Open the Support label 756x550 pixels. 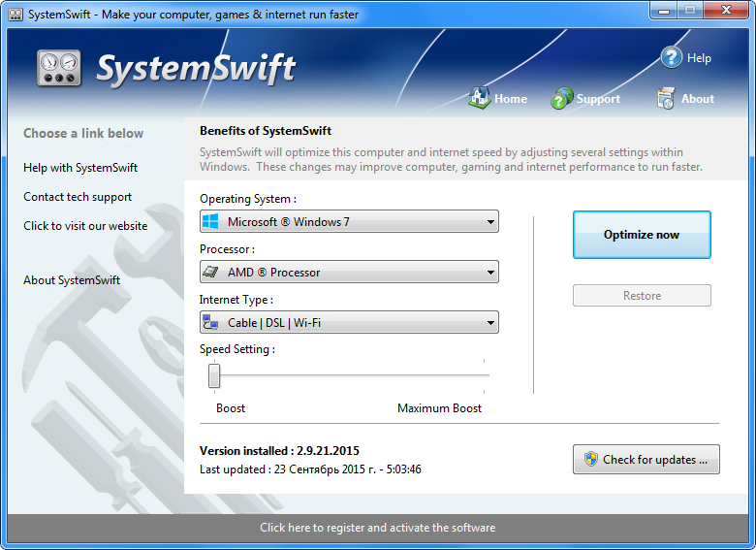coord(598,99)
